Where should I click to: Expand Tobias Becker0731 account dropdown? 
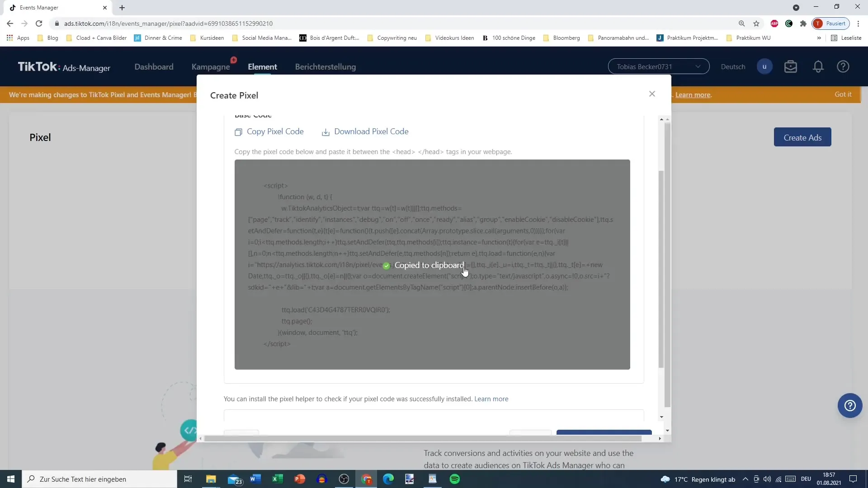pos(659,66)
